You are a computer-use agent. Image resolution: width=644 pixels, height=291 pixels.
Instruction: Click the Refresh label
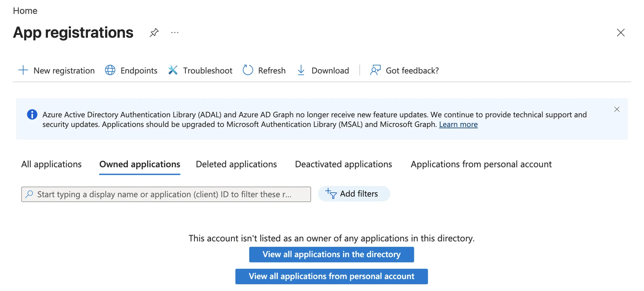pos(272,70)
